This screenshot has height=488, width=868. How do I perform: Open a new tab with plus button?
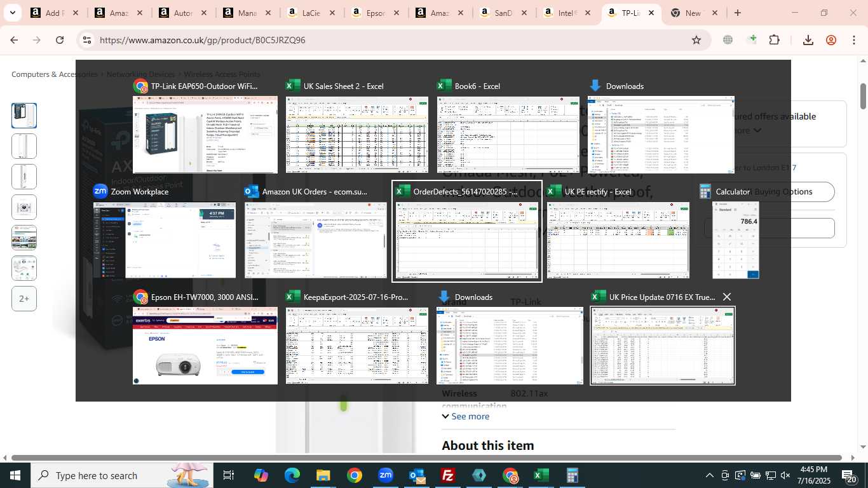(737, 13)
